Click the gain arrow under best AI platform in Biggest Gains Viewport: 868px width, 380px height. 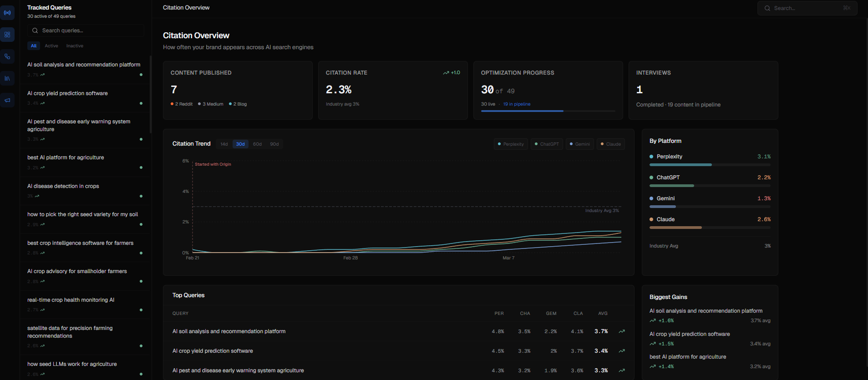click(653, 366)
